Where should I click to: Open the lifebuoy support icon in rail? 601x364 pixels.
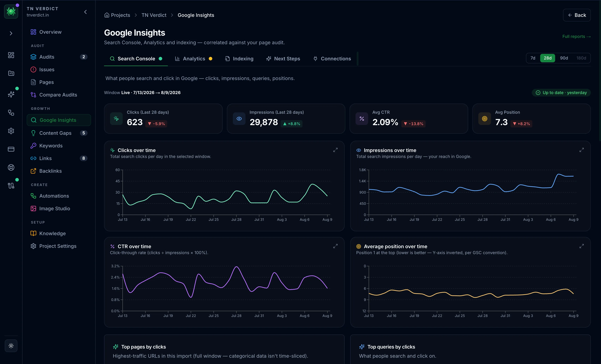point(11,167)
